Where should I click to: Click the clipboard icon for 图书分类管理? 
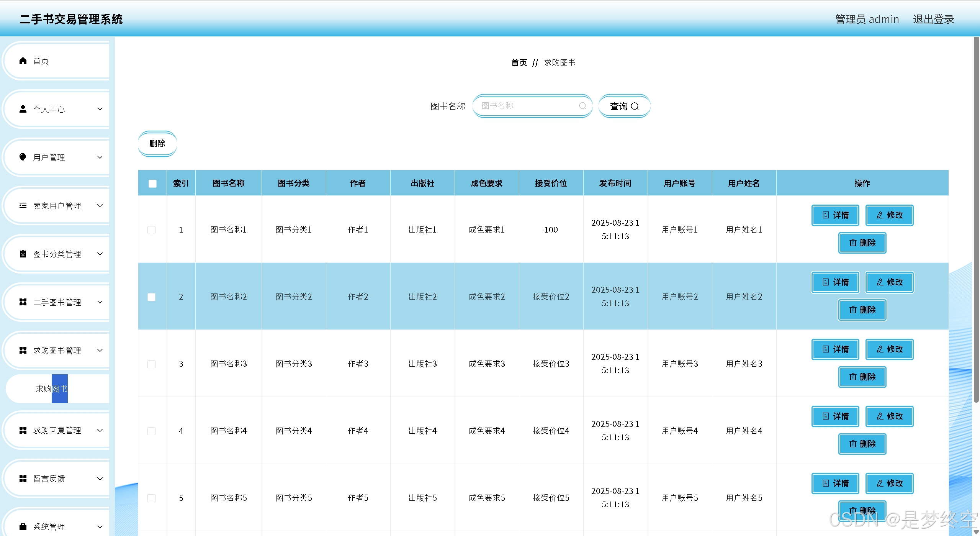point(23,254)
